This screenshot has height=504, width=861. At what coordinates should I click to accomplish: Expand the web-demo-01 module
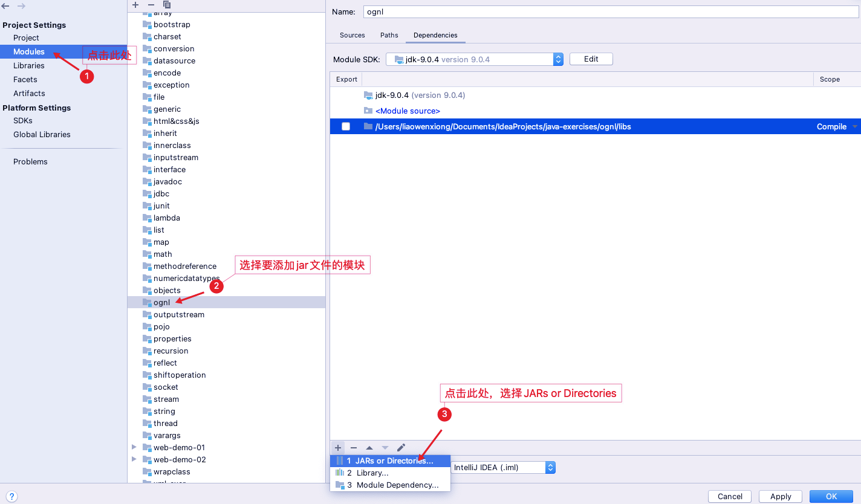click(134, 448)
